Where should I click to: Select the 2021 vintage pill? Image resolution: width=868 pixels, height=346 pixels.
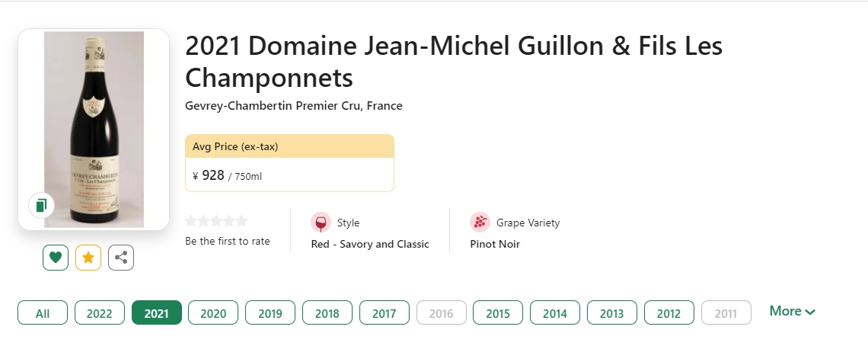pyautogui.click(x=157, y=313)
